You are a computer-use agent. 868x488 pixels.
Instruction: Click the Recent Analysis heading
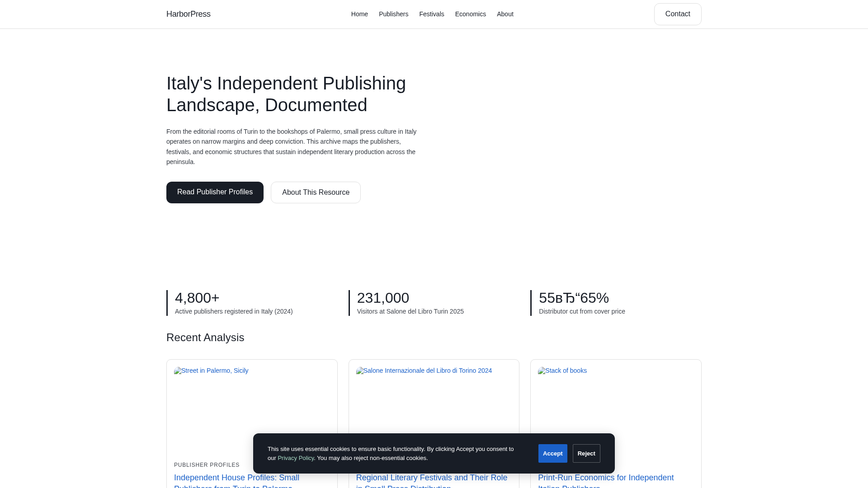click(x=205, y=338)
